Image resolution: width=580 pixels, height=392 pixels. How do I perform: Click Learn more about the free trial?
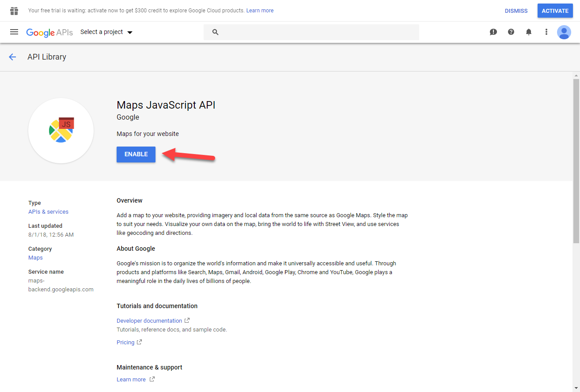(260, 10)
